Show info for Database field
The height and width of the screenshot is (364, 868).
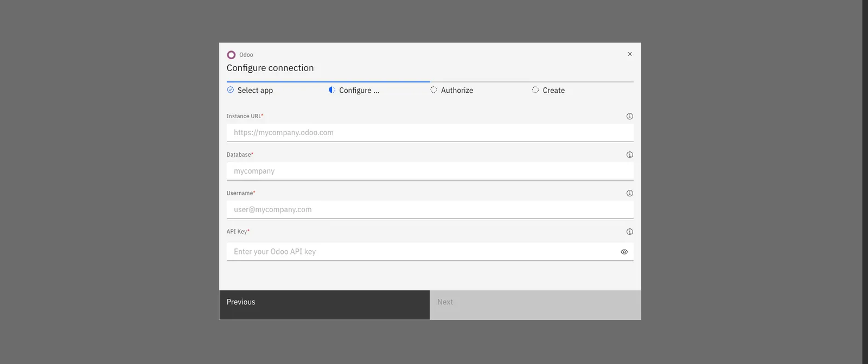(629, 155)
